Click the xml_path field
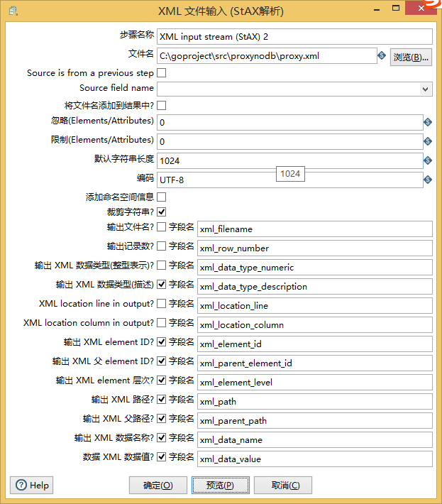 [x=315, y=402]
